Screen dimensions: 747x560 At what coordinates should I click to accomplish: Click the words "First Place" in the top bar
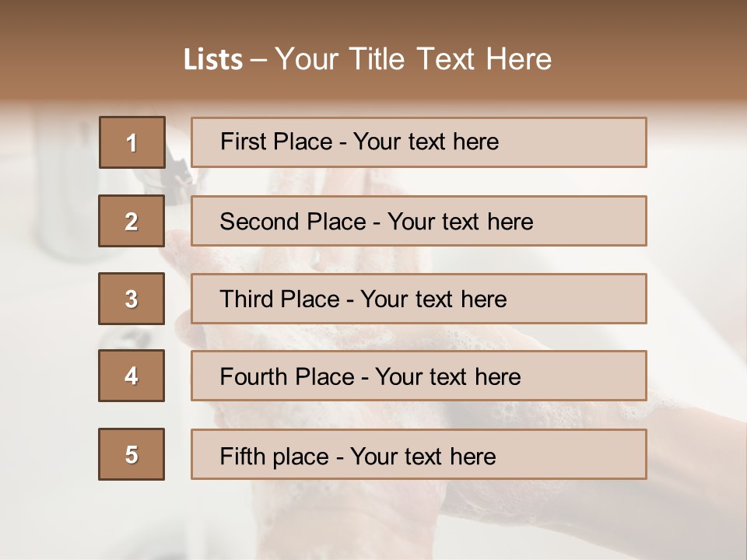pos(276,142)
